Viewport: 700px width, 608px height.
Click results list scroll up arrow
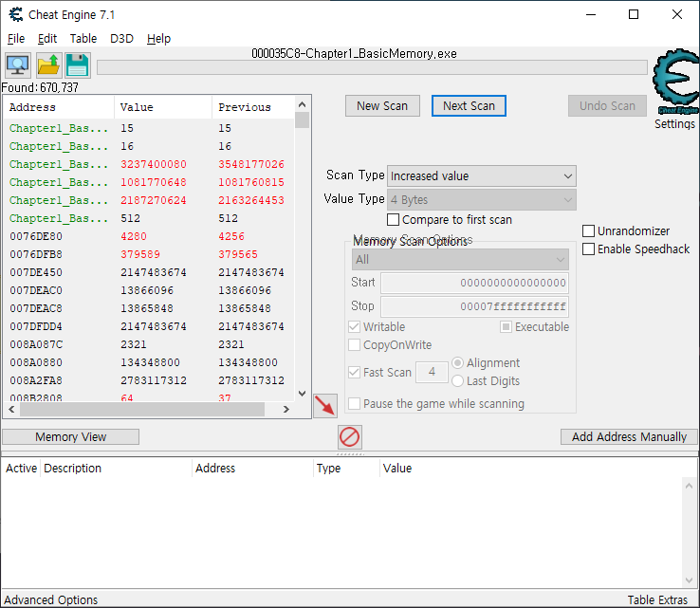303,104
